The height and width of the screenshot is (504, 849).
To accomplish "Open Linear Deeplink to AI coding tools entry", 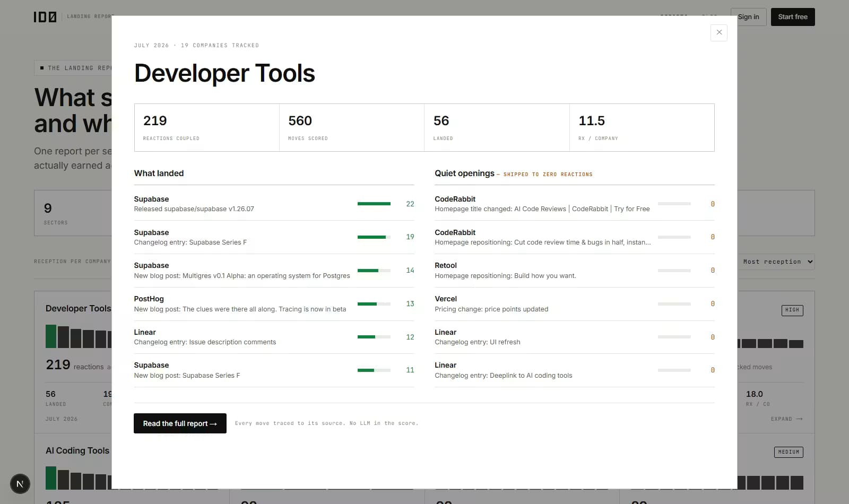I will 575,370.
